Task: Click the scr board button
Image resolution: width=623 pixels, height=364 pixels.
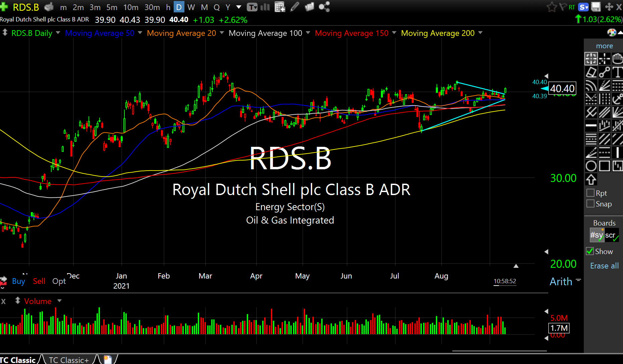Action: point(611,235)
